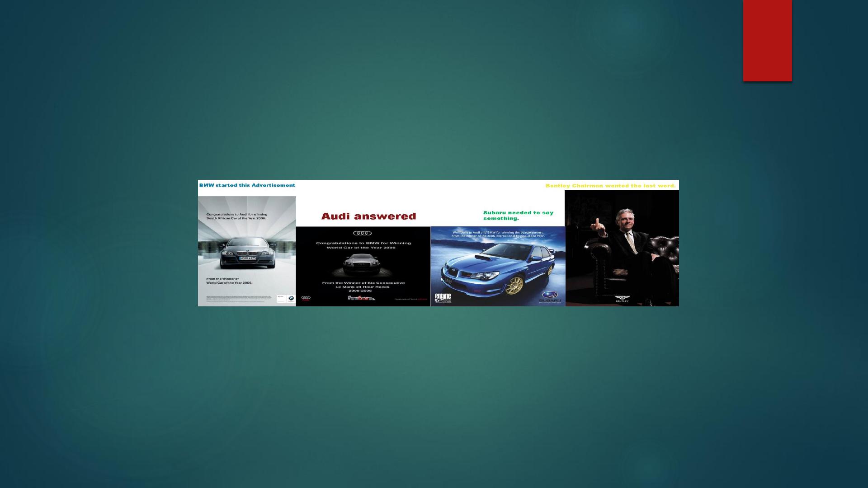Click "Congratulations to Audi for winning" text in BMW ad

pyautogui.click(x=237, y=215)
